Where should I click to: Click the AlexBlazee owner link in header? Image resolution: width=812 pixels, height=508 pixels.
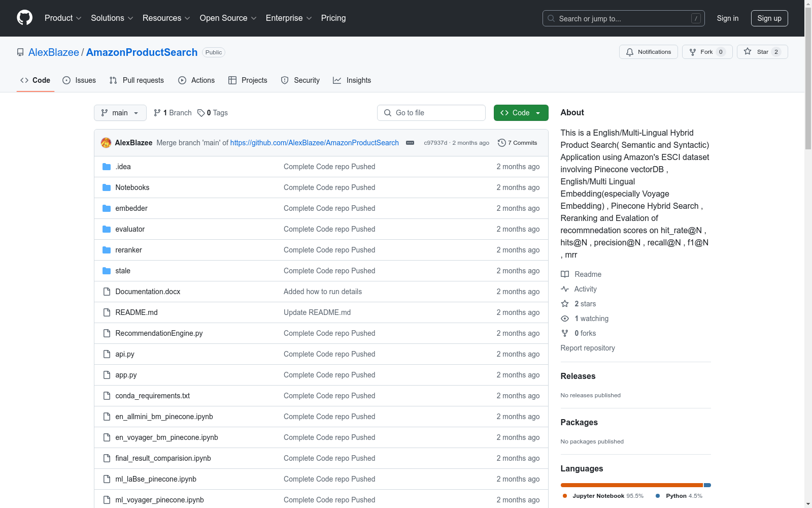point(54,52)
